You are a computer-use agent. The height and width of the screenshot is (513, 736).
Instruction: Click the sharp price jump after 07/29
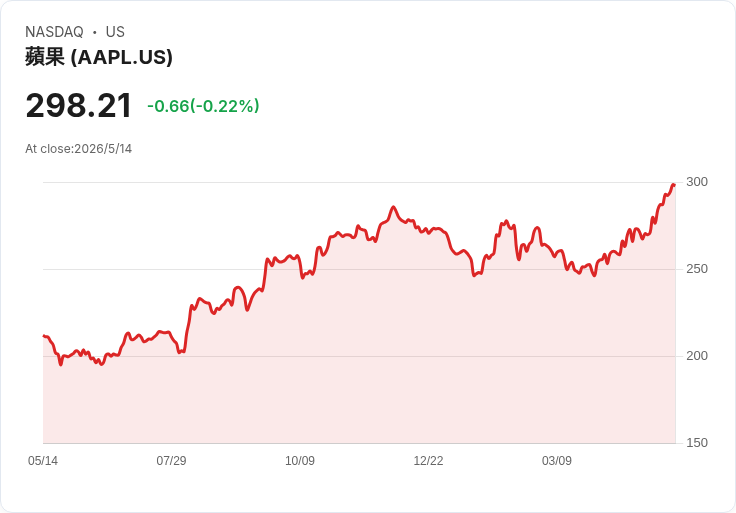click(188, 329)
